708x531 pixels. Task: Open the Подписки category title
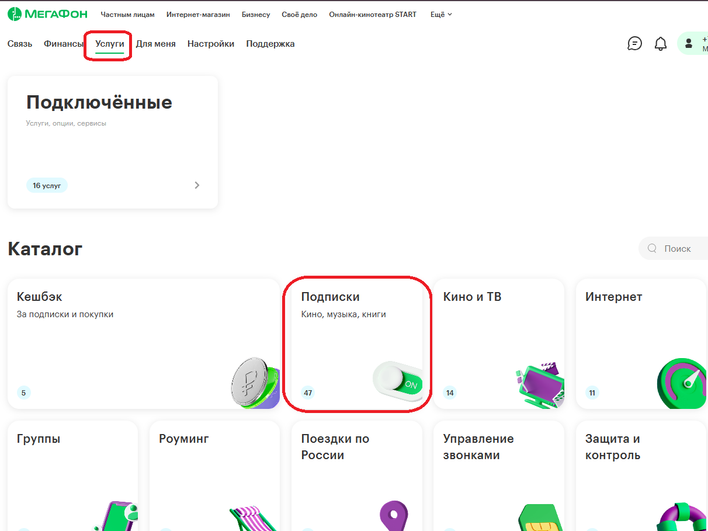(x=331, y=297)
